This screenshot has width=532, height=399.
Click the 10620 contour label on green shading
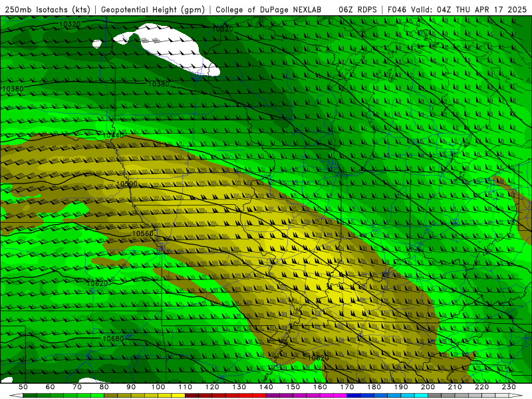97,283
